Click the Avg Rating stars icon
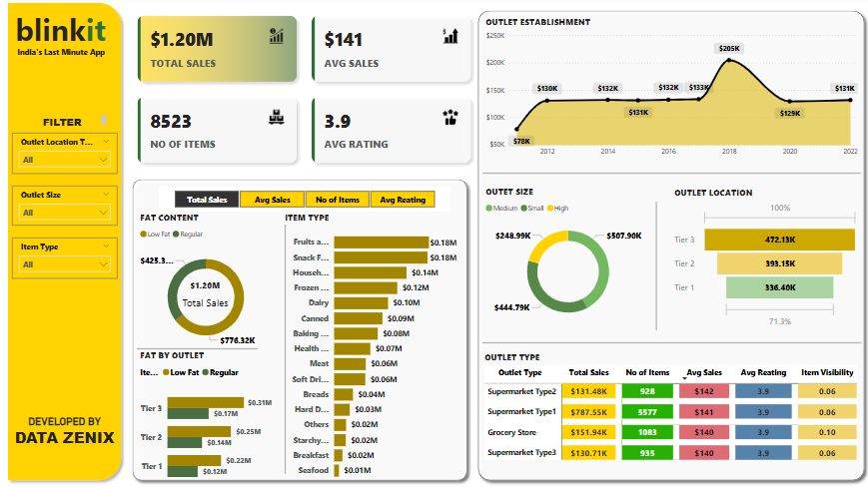This screenshot has width=868, height=487. [450, 117]
